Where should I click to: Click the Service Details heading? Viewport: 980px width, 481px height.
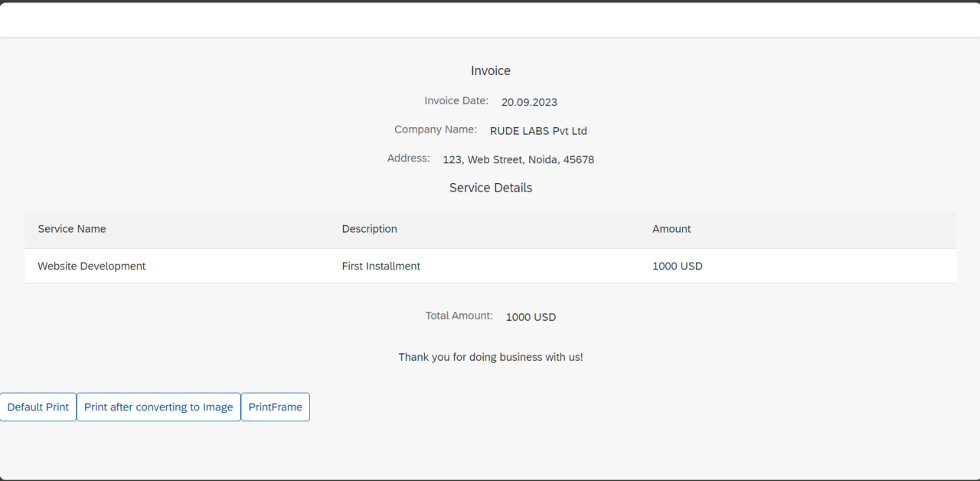[491, 188]
